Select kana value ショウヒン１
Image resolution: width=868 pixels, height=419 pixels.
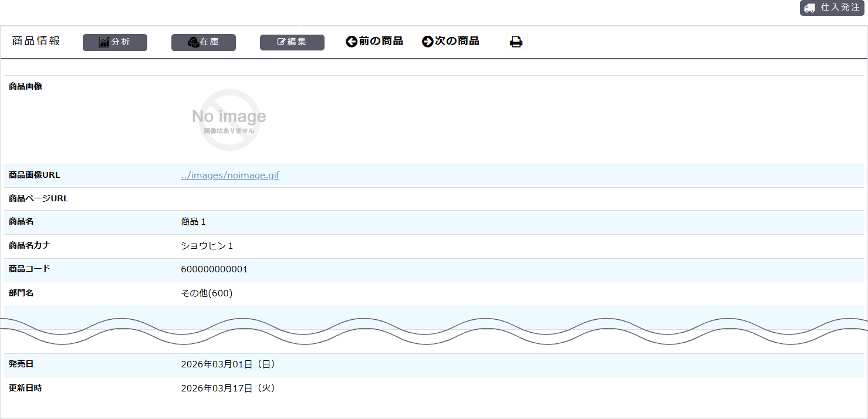tap(207, 246)
